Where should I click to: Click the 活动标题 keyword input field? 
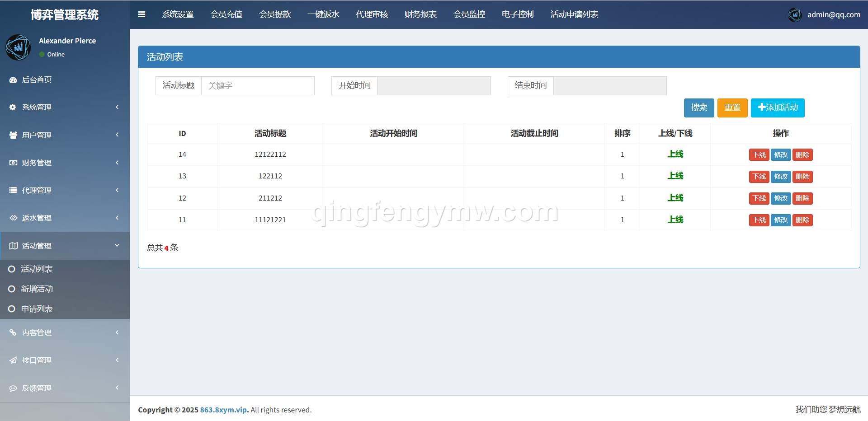point(258,86)
